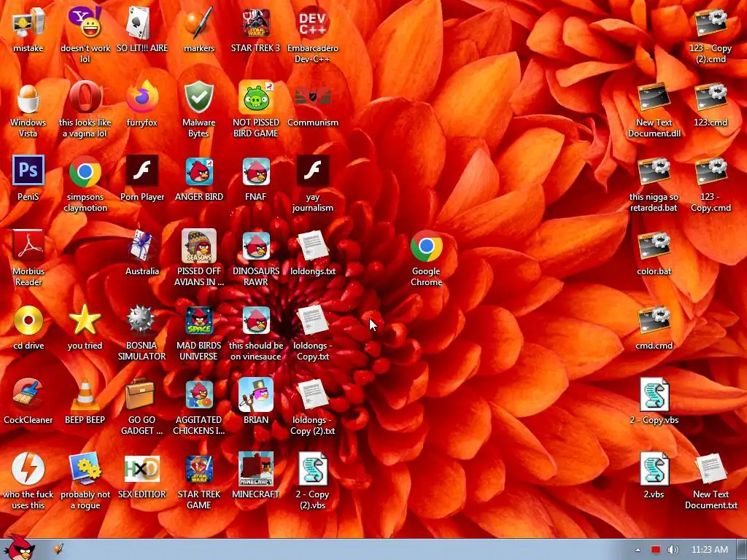747x560 pixels.
Task: Click the 'Morbius Reader' Adobe icon
Action: pyautogui.click(x=28, y=246)
